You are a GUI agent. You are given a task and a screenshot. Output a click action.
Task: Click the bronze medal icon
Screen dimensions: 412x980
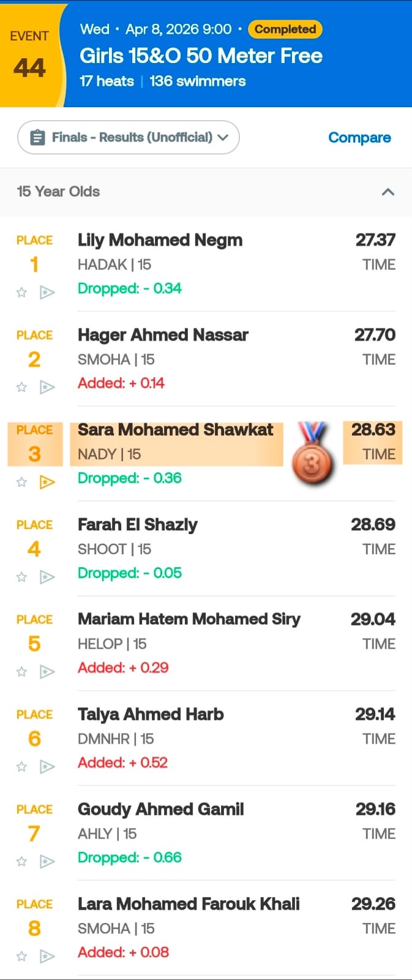pyautogui.click(x=312, y=453)
